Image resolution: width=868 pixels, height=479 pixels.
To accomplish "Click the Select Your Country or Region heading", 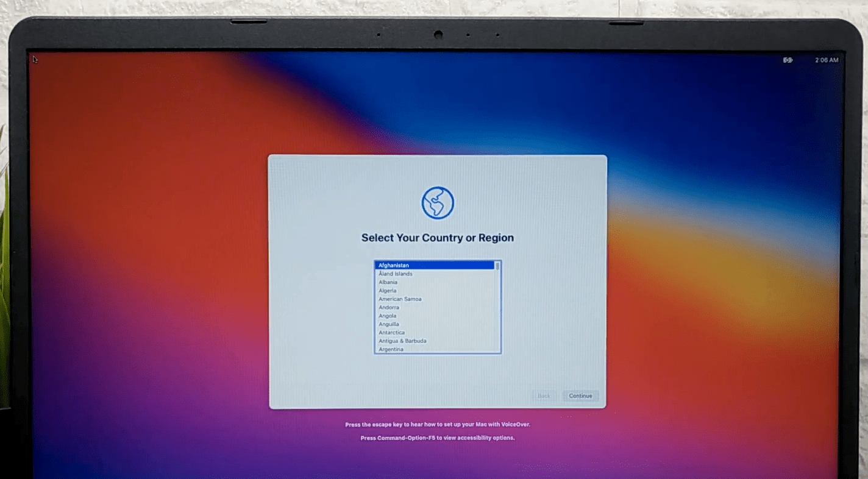I will pyautogui.click(x=438, y=238).
